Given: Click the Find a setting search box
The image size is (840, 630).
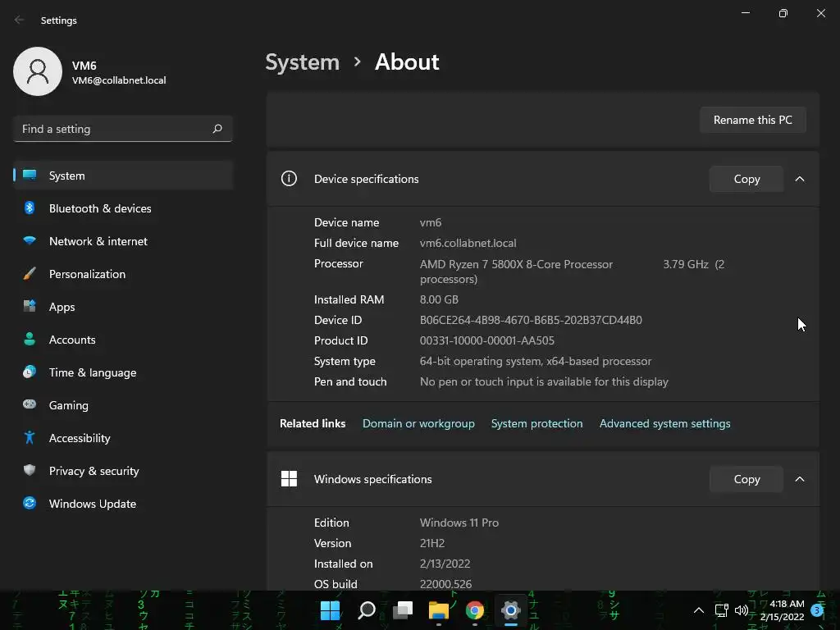Looking at the screenshot, I should pos(123,129).
